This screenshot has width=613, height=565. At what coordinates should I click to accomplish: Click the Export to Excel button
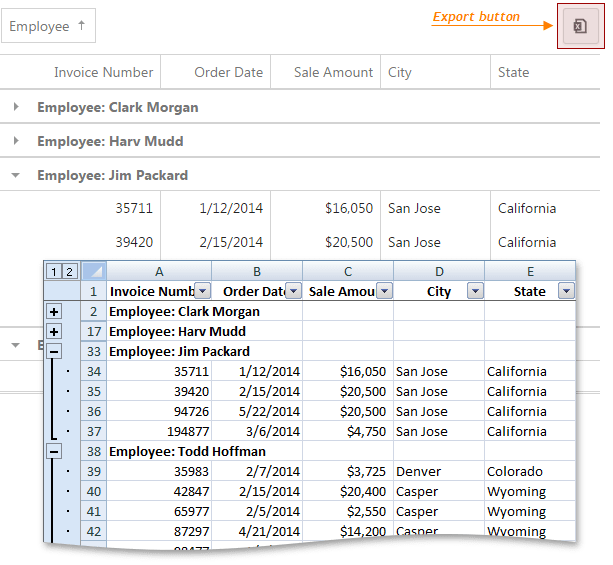click(x=580, y=26)
